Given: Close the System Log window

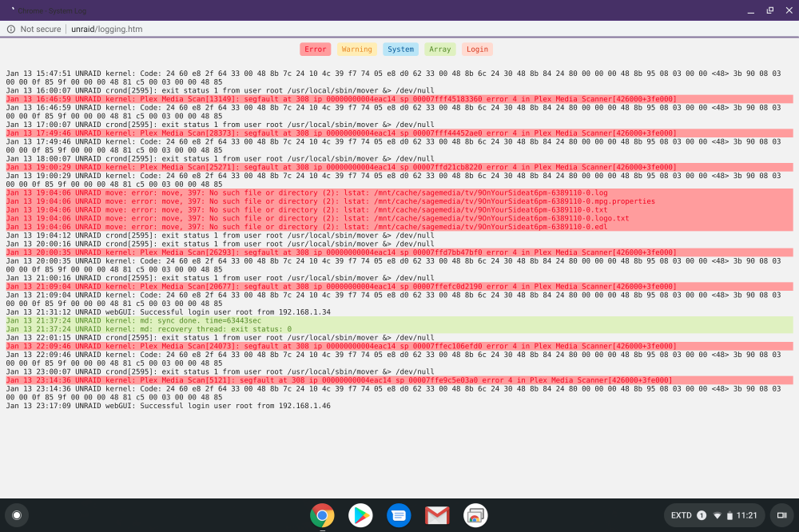Looking at the screenshot, I should coord(789,10).
